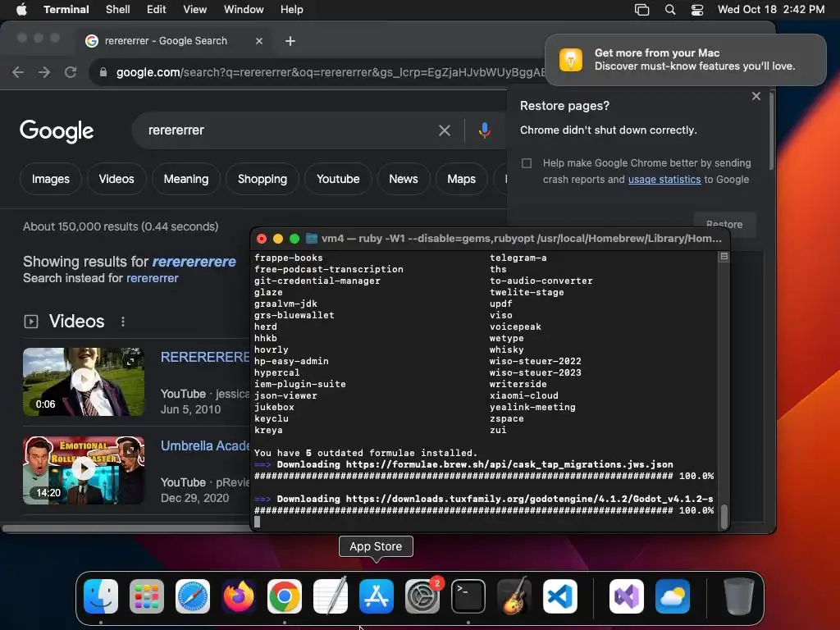840x630 pixels.
Task: Close the rerererrer Chrome tab
Action: coord(258,41)
